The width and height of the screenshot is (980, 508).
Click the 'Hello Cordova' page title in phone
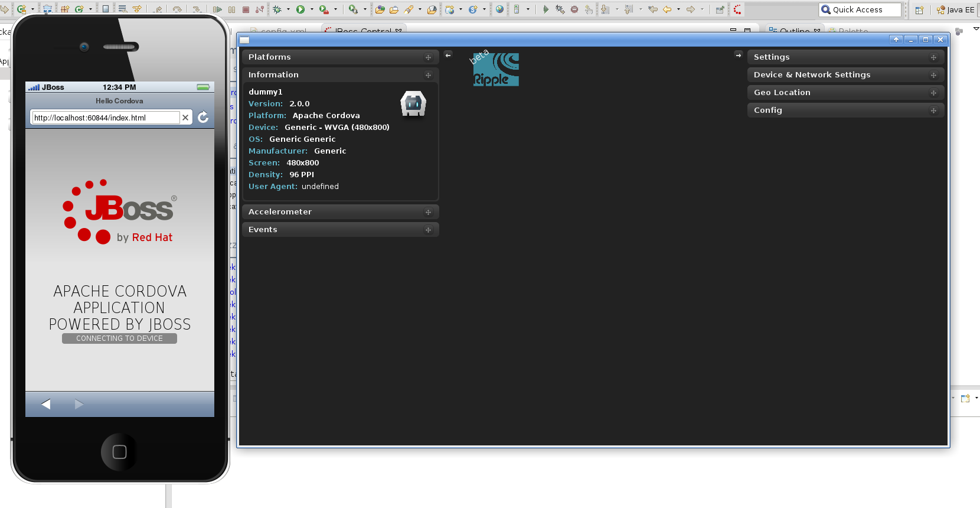click(119, 101)
